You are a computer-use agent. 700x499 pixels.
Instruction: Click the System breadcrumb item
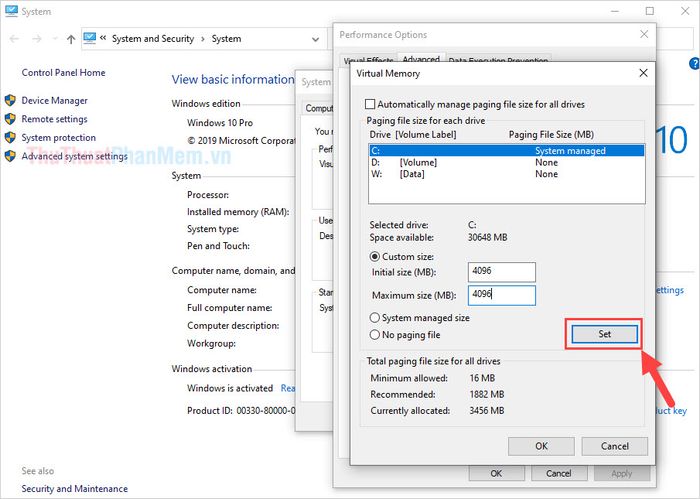pos(226,39)
